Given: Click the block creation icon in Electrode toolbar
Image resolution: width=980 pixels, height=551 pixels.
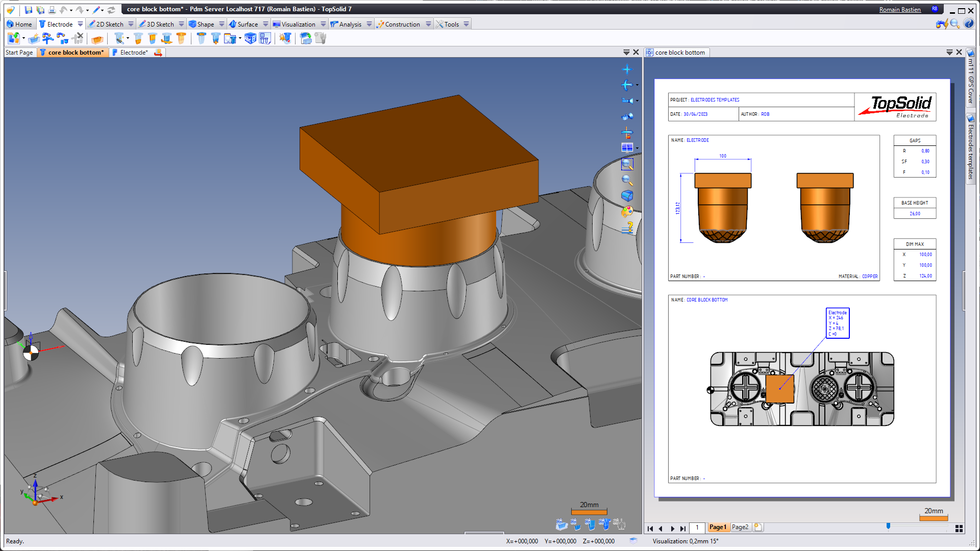Looking at the screenshot, I should [x=97, y=39].
